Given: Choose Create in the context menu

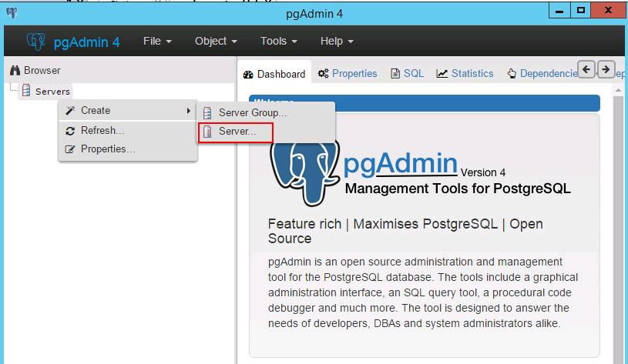Looking at the screenshot, I should coord(96,111).
